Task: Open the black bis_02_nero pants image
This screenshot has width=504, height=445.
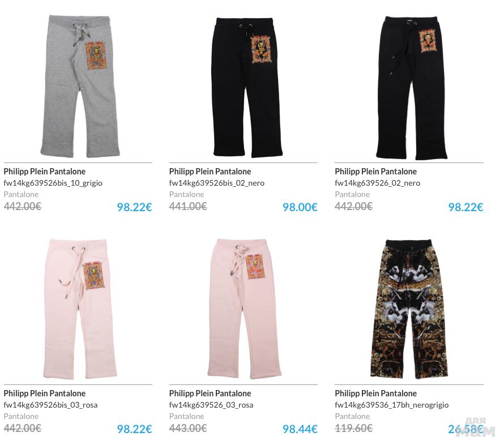Action: tap(248, 87)
